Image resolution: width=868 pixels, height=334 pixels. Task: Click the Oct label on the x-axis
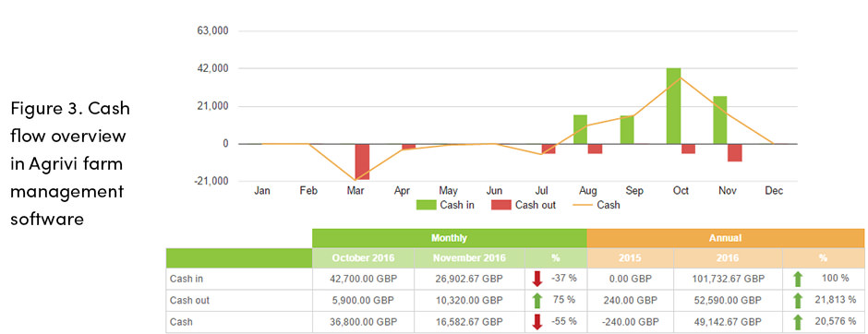[x=681, y=191]
